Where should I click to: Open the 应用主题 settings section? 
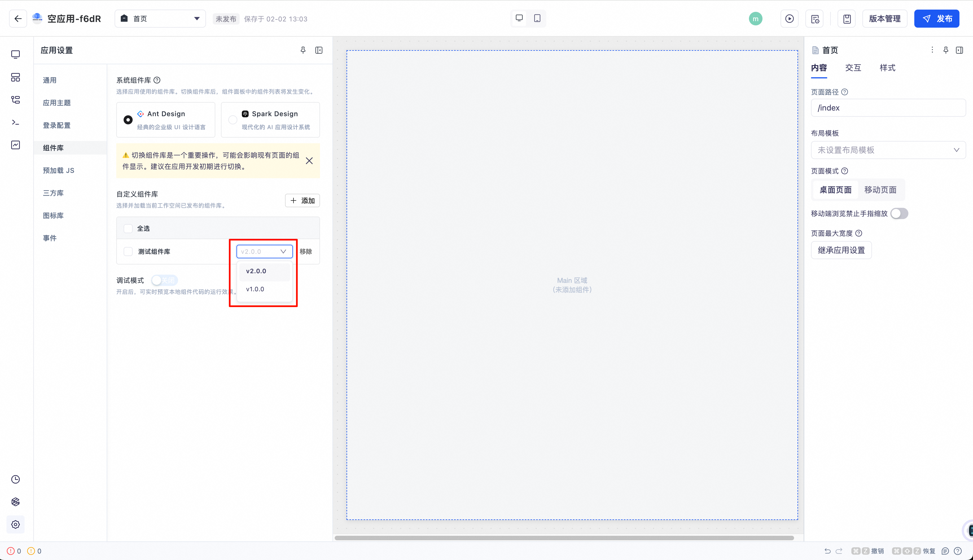pos(56,103)
